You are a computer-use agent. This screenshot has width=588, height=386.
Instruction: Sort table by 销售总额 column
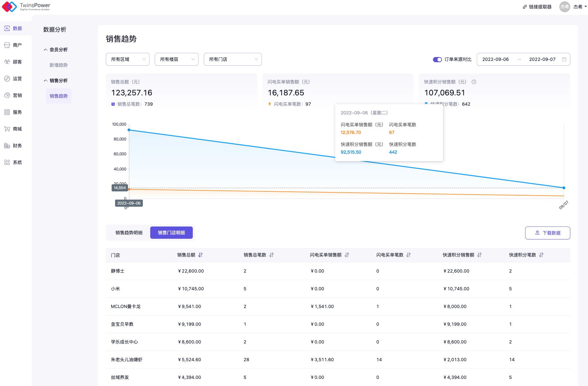coord(201,255)
